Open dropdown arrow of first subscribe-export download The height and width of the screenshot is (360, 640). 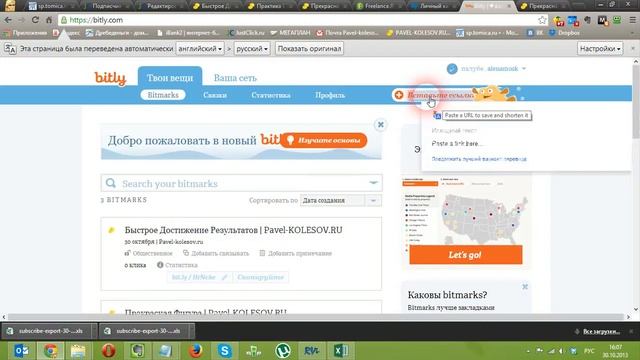point(93,331)
